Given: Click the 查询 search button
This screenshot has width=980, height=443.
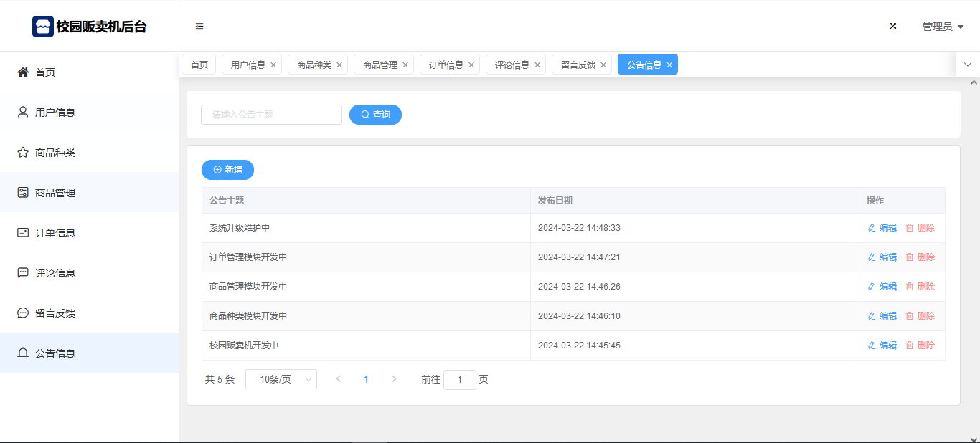Looking at the screenshot, I should point(375,115).
